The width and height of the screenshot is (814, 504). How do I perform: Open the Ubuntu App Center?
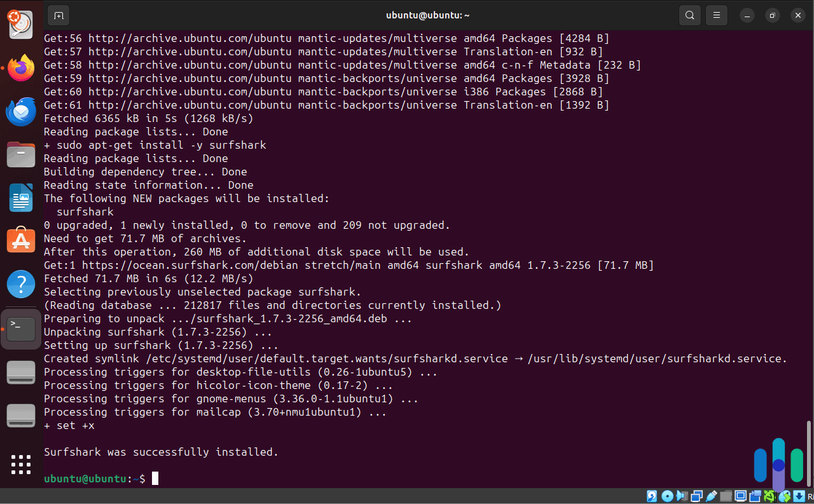click(21, 241)
